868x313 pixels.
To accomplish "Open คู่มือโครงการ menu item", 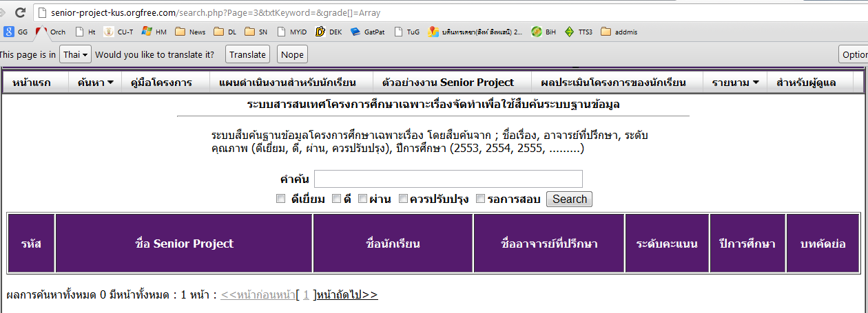I will pyautogui.click(x=161, y=83).
